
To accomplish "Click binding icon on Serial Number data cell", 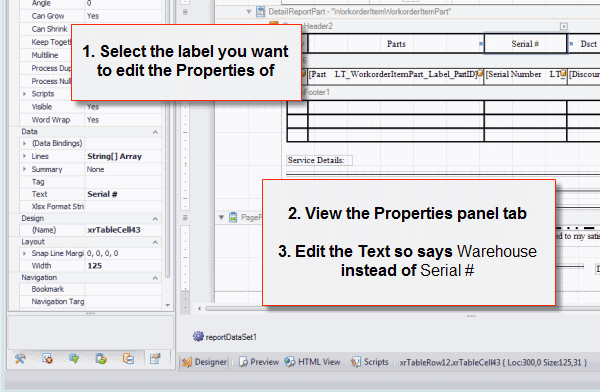I will click(x=563, y=73).
